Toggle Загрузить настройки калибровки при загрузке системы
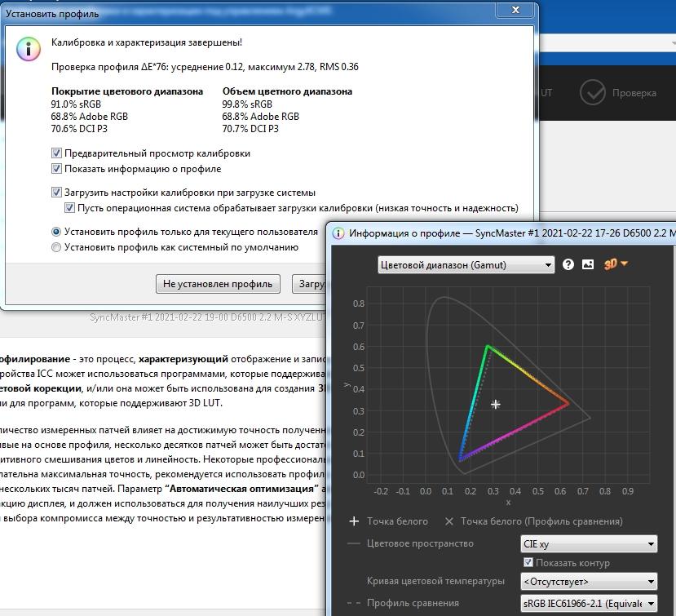Image resolution: width=676 pixels, height=616 pixels. 56,193
